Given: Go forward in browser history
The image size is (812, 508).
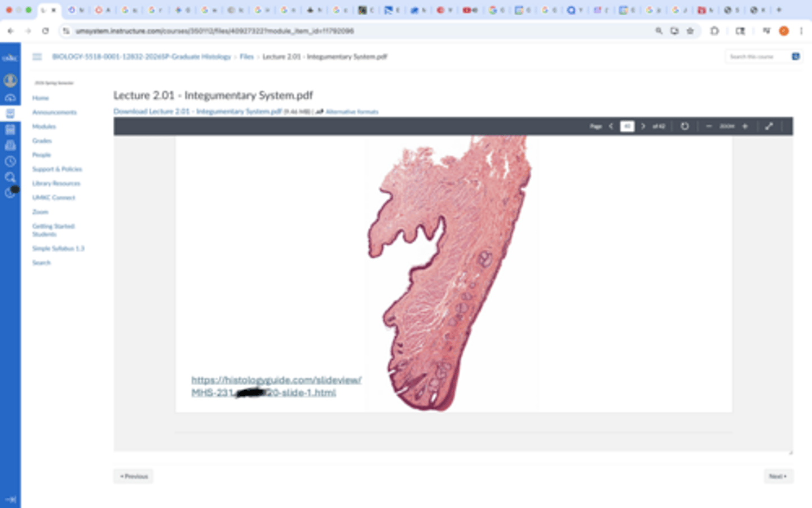Looking at the screenshot, I should point(28,31).
